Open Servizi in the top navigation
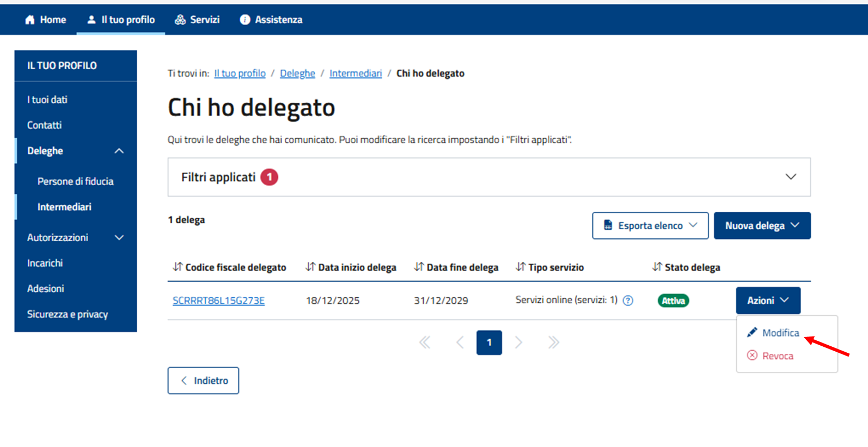 (197, 20)
